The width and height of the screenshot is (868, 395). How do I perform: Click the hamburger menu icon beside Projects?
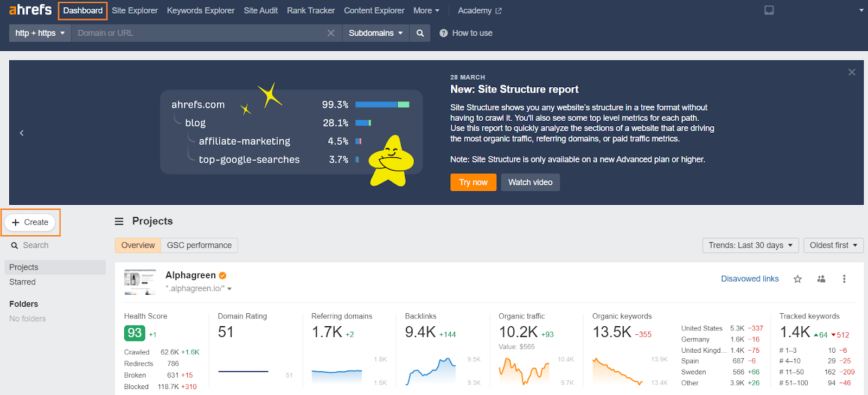(x=119, y=221)
